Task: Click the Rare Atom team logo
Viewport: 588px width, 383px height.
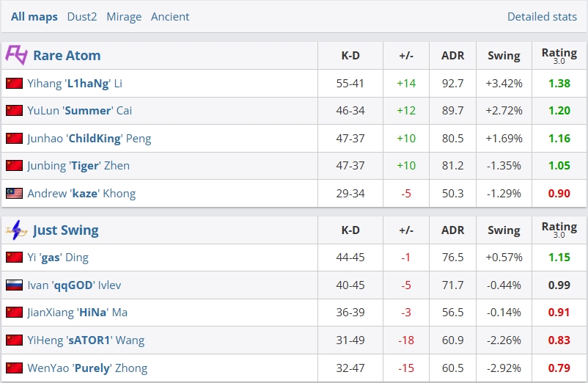Action: click(16, 55)
